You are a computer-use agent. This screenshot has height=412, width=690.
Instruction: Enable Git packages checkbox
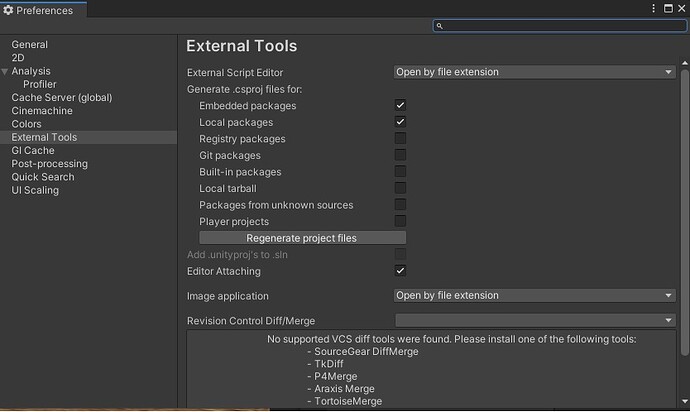click(400, 155)
